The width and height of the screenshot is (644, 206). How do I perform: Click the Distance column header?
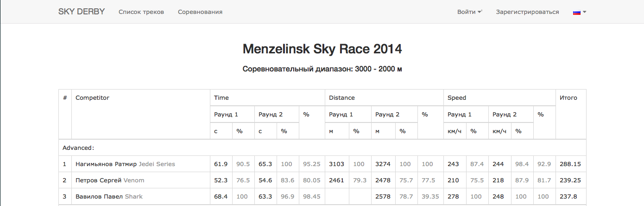click(x=342, y=98)
